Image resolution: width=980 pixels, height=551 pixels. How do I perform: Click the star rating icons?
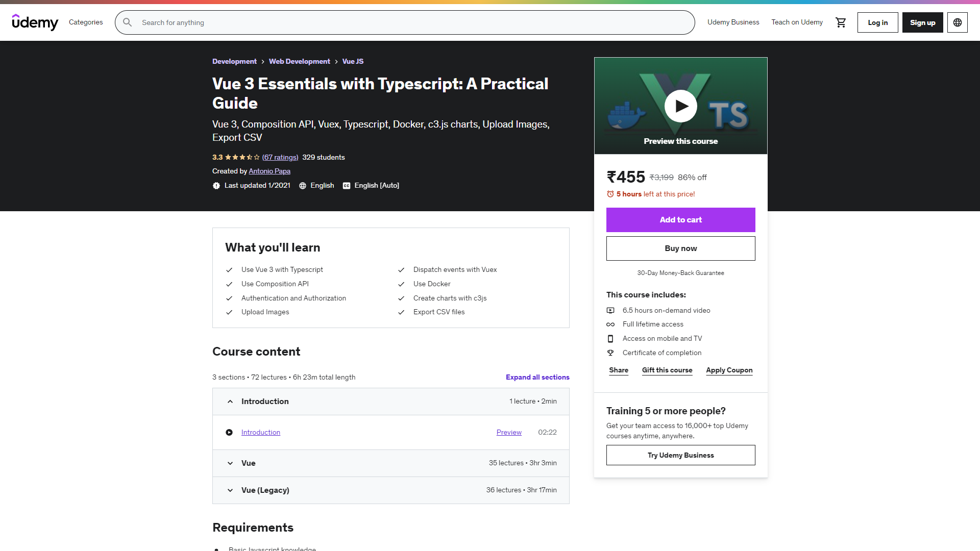click(242, 157)
